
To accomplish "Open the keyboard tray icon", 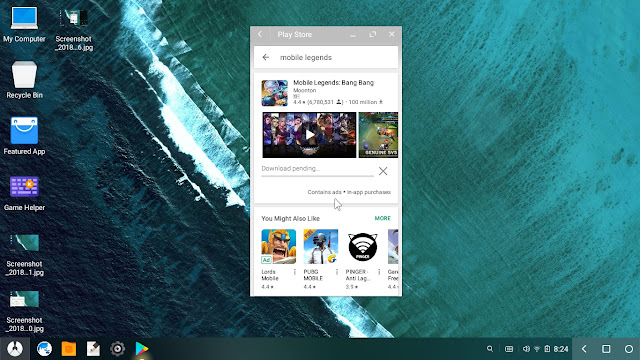I will pos(509,349).
